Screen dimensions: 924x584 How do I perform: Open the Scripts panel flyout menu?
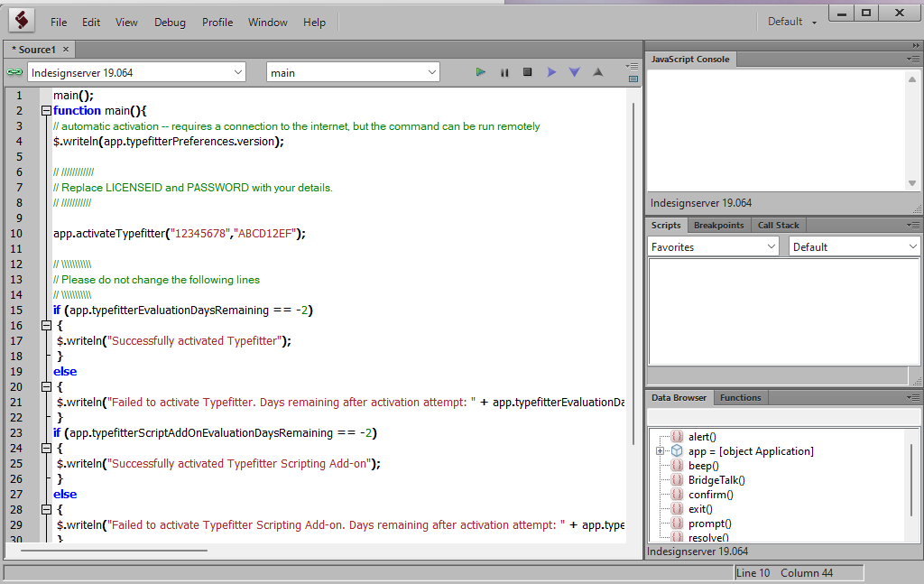(x=913, y=225)
